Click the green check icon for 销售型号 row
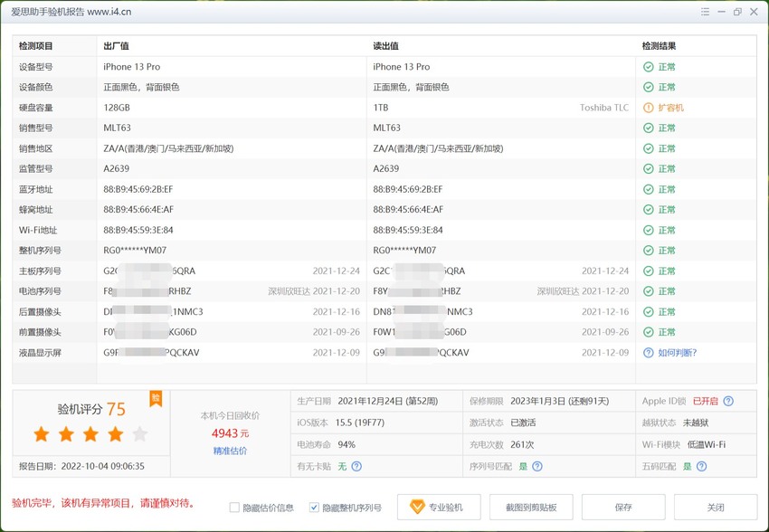The image size is (769, 532). click(x=649, y=128)
